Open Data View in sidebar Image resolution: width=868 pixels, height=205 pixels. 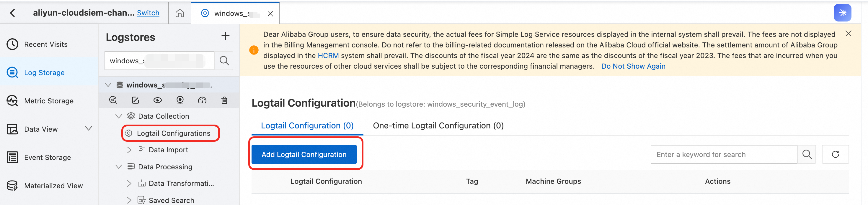[41, 129]
